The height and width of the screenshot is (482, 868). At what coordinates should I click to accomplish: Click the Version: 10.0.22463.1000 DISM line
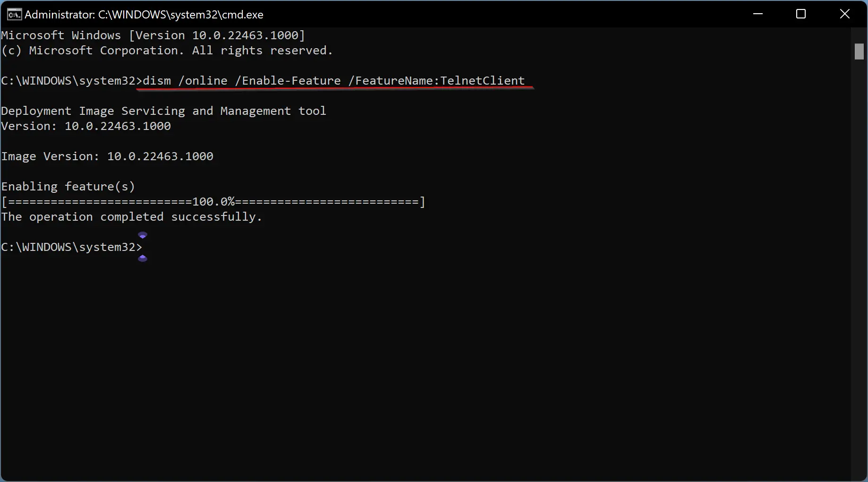(85, 126)
